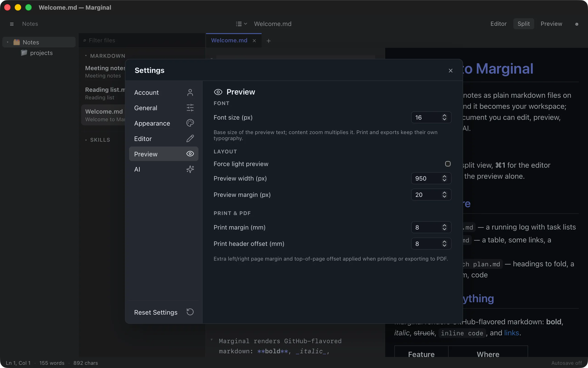Collapse the fold arrow beside the Marginal renders line
Viewport: 588px width, 368px height.
pos(211,340)
